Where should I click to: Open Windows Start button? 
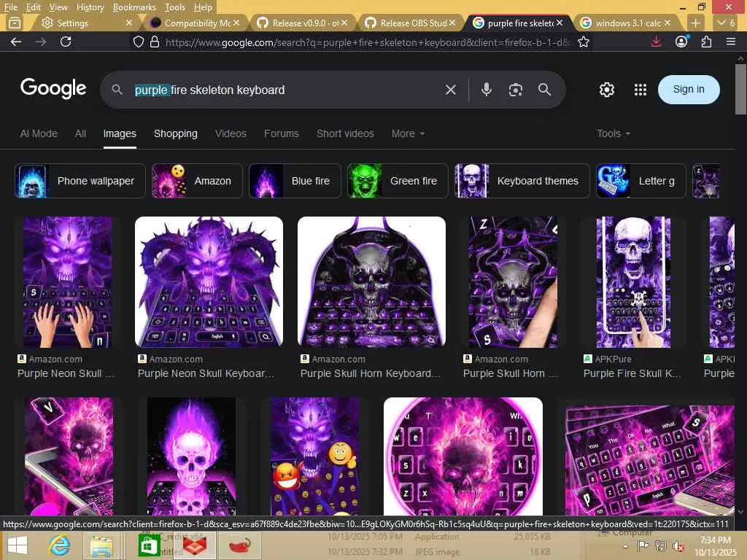click(18, 545)
